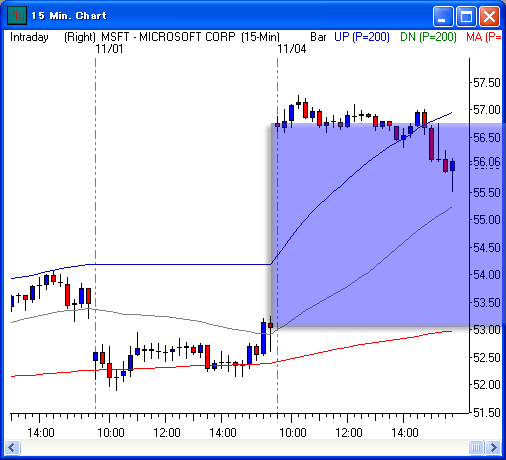This screenshot has width=506, height=460.
Task: Minimize the 15 Min. Chart window
Action: tap(443, 16)
